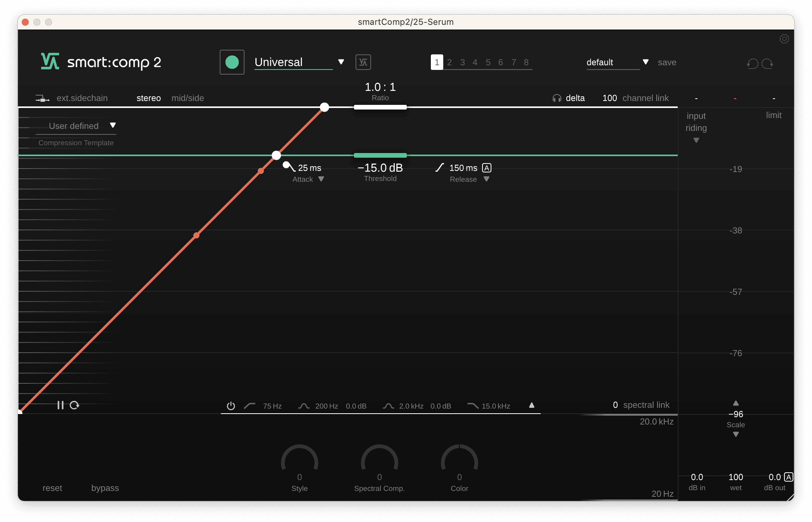Select the 2.0 kHz bell filter icon
The height and width of the screenshot is (522, 812).
[x=388, y=406]
